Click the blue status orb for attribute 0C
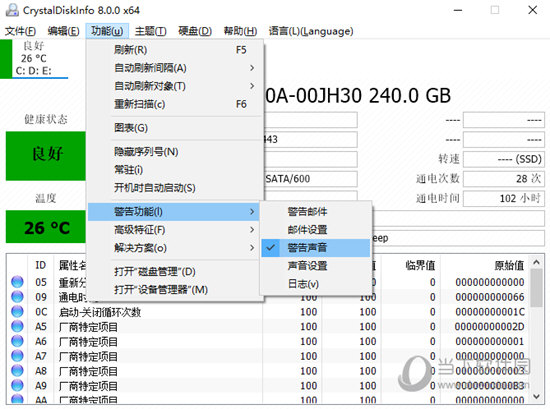 [x=17, y=311]
